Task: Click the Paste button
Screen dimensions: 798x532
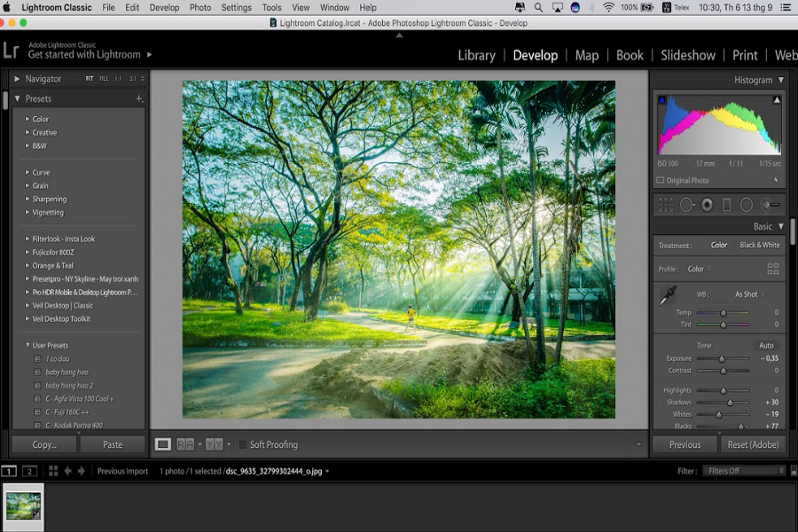Action: (x=113, y=444)
